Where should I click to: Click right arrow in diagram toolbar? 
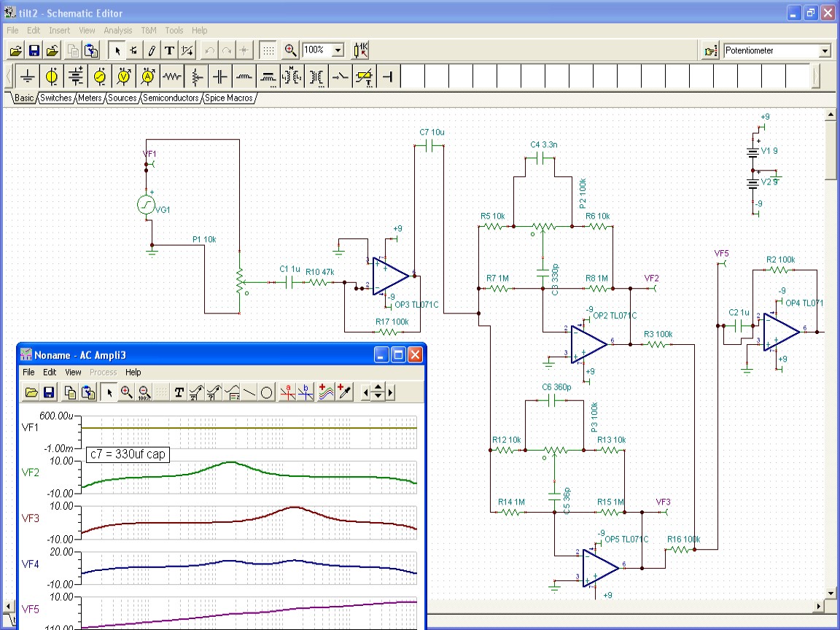click(x=391, y=393)
